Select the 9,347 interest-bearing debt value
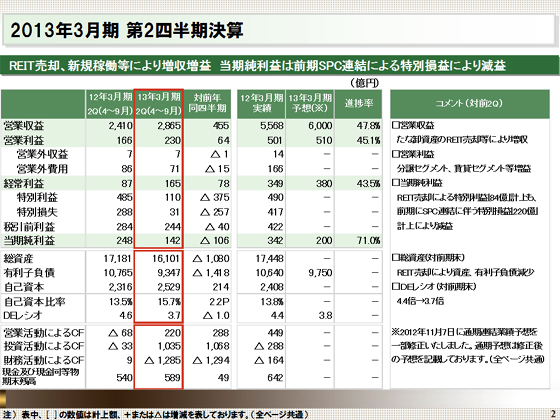Viewport: 560px width, 420px height. [x=169, y=273]
